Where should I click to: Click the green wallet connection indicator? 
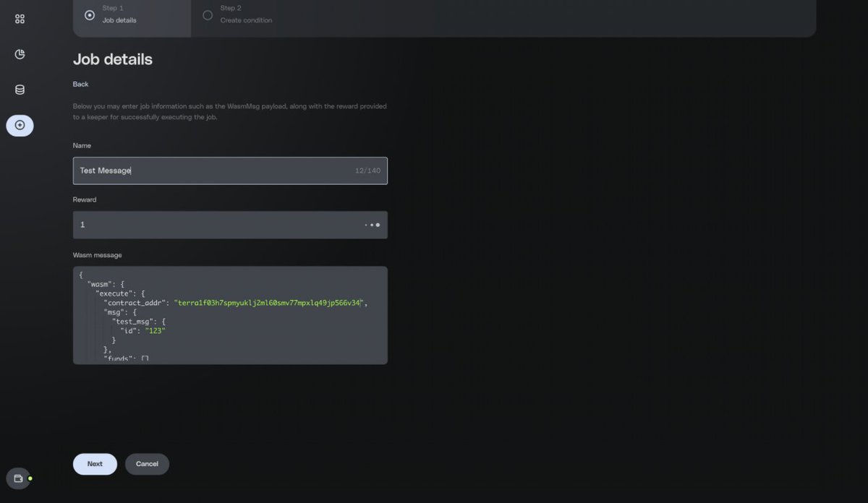[x=29, y=478]
